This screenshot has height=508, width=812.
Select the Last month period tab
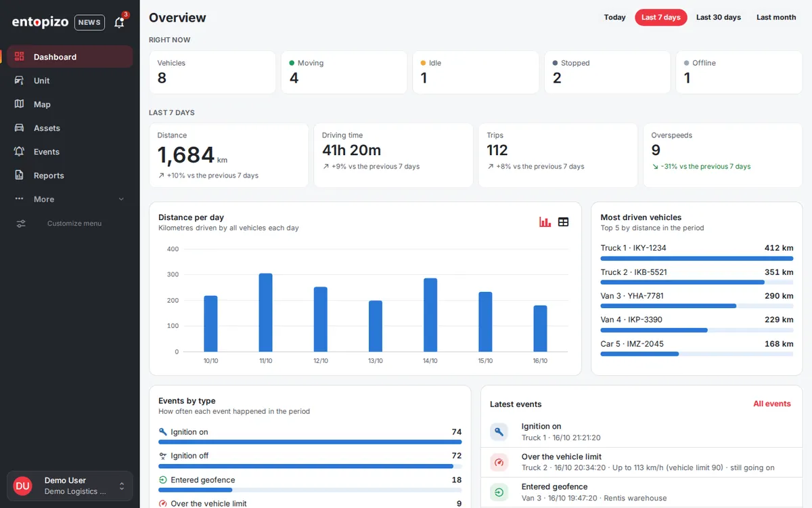pyautogui.click(x=776, y=18)
